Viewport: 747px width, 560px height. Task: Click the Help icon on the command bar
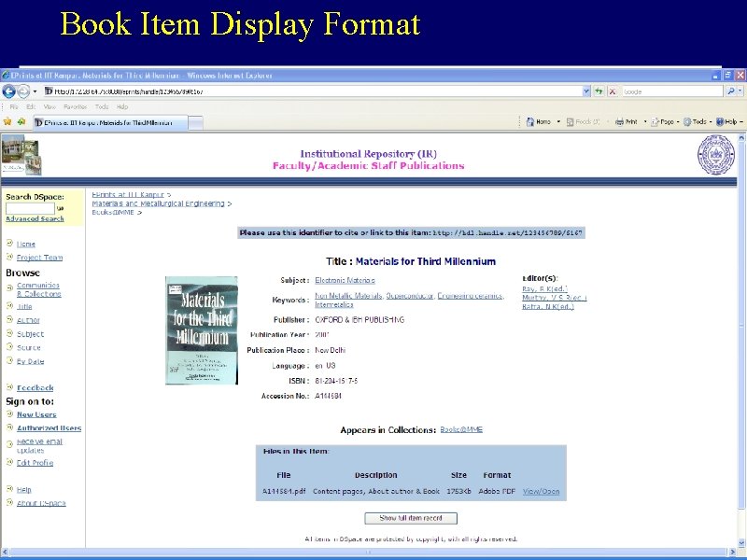point(721,120)
